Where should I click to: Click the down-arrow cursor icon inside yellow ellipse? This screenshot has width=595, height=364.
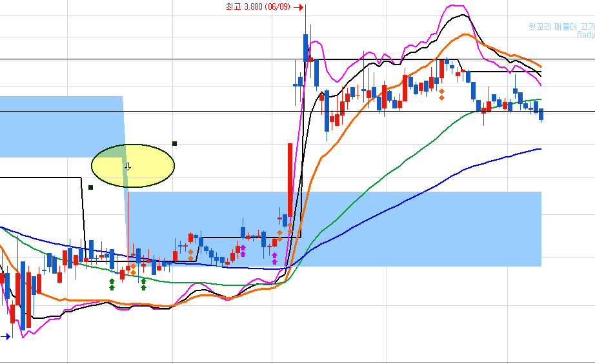(128, 167)
